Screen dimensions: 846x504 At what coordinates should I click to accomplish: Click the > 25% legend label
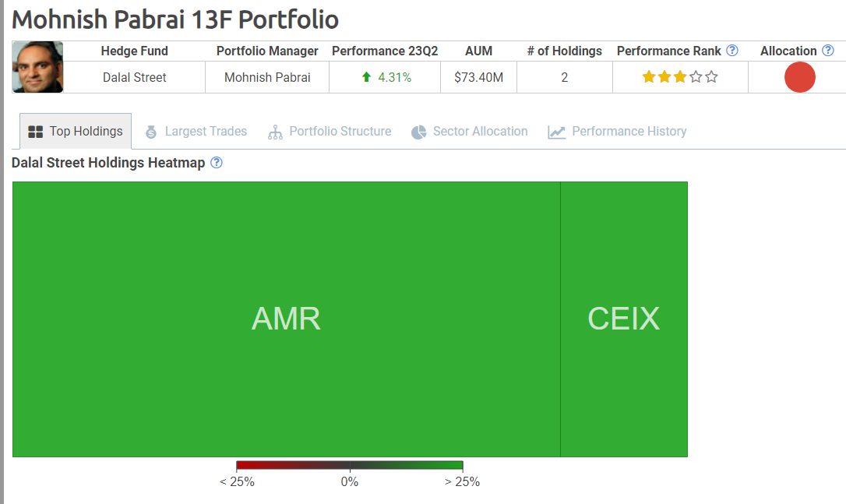click(463, 482)
